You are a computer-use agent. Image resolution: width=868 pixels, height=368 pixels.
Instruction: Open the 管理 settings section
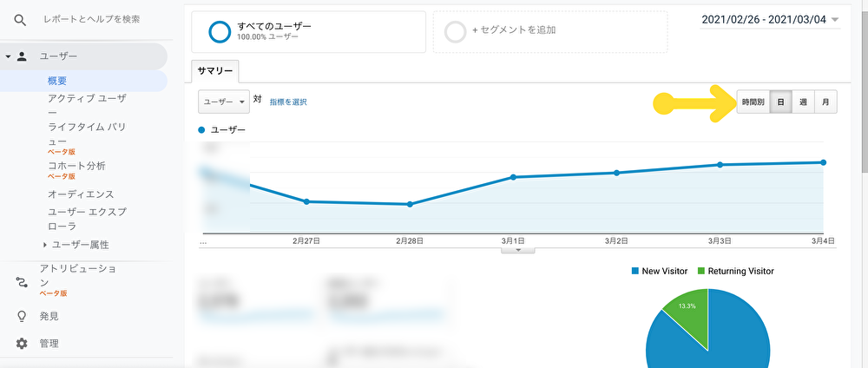pyautogui.click(x=49, y=344)
